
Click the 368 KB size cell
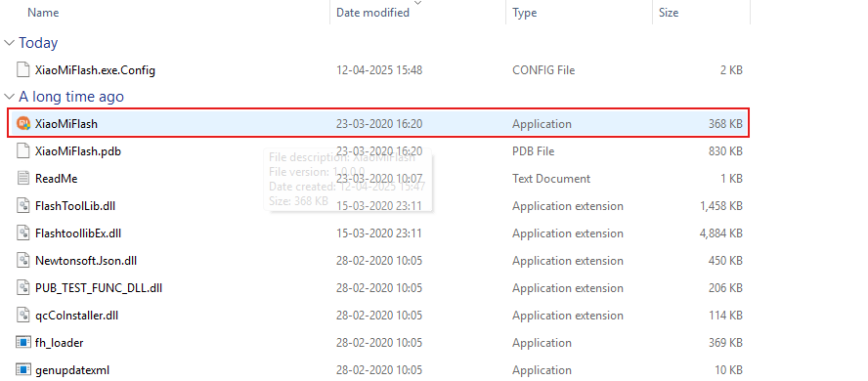(725, 124)
